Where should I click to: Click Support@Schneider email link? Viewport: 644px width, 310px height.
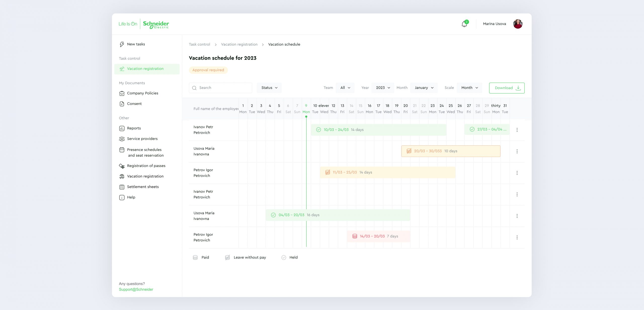click(136, 290)
